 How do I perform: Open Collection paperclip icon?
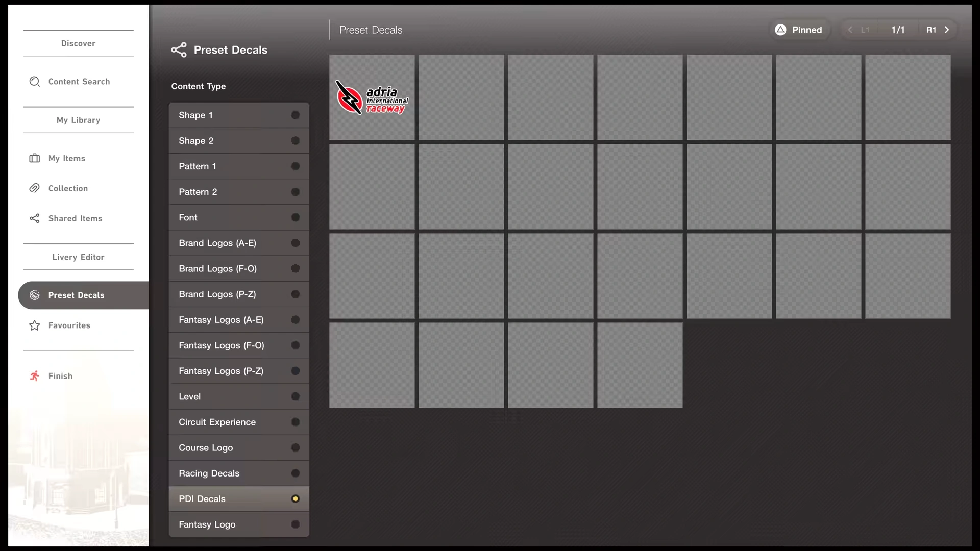click(x=34, y=188)
